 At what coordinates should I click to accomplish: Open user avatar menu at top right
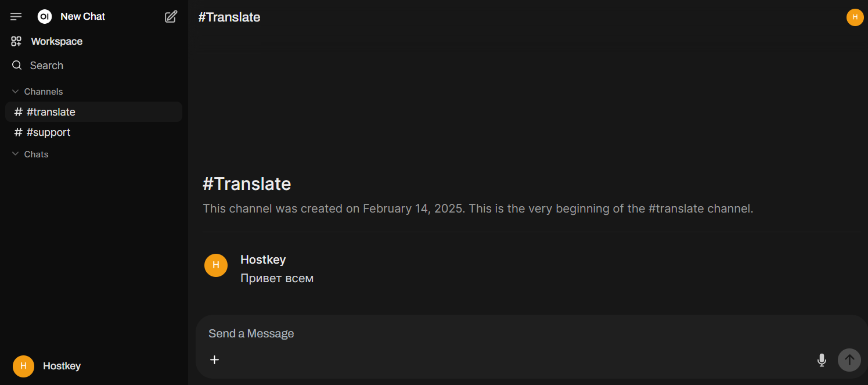855,17
